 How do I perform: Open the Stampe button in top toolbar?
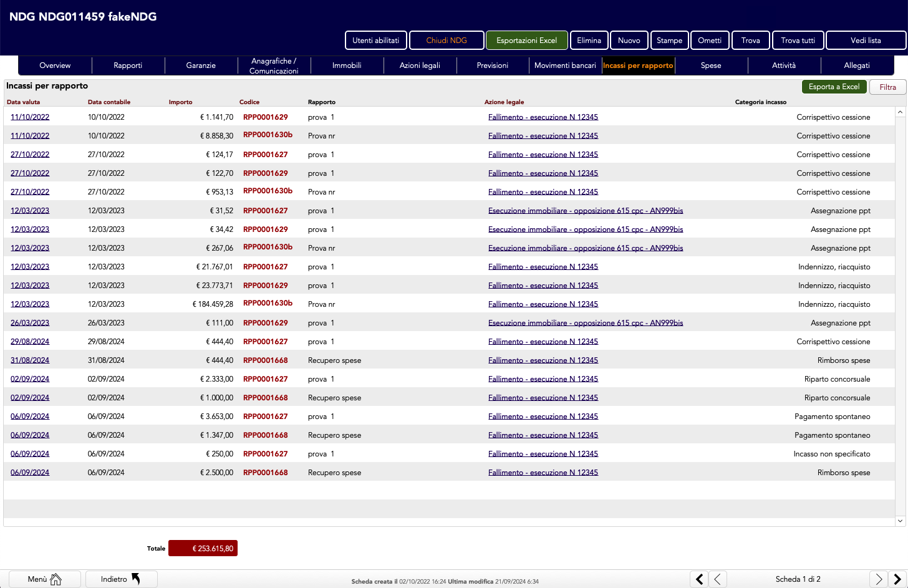669,41
